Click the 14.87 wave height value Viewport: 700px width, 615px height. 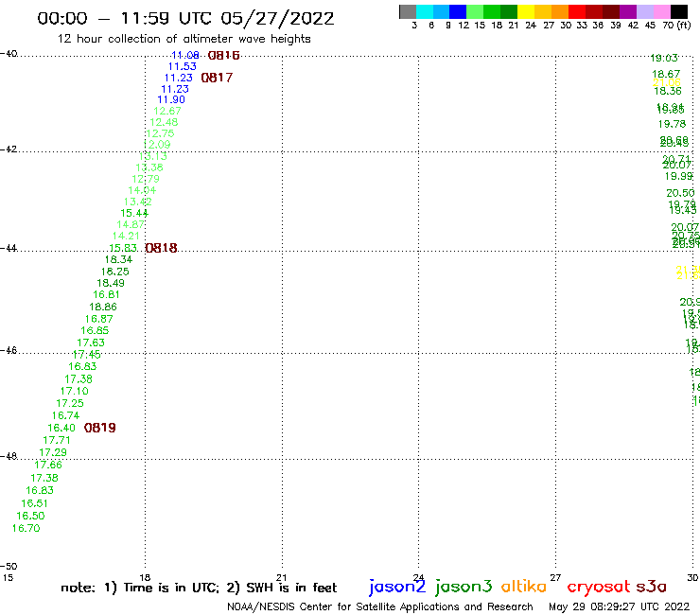[x=131, y=224]
